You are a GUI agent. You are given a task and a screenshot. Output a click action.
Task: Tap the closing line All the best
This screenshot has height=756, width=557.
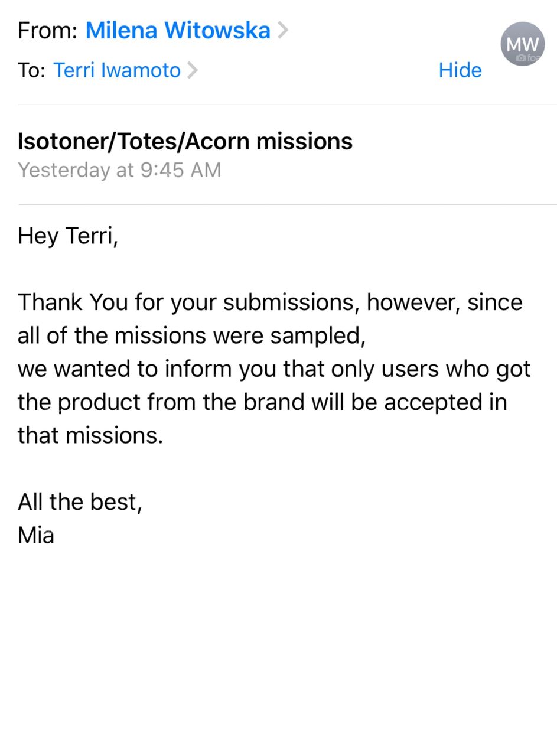(x=80, y=501)
